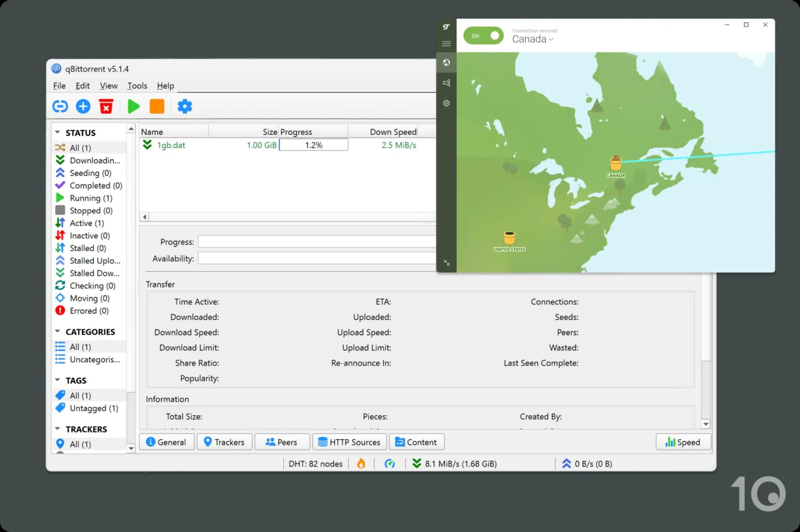800x532 pixels.
Task: Pause the torrent with the orange stop icon
Action: [x=156, y=106]
